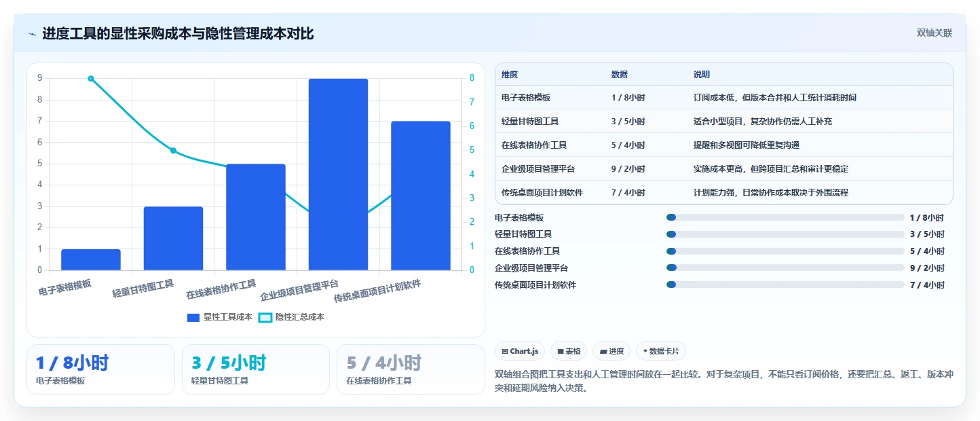Click the 企业级项目管理平台 progress bar
This screenshot has width=980, height=421.
[785, 268]
